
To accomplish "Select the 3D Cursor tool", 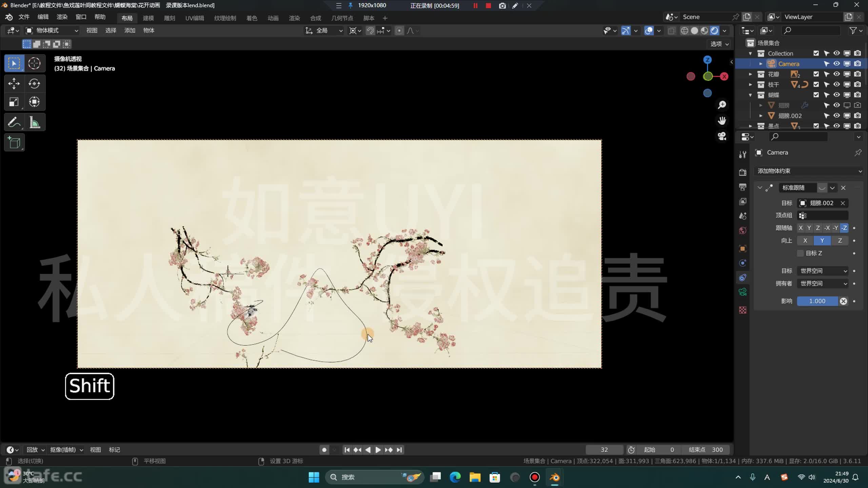I will pos(34,63).
